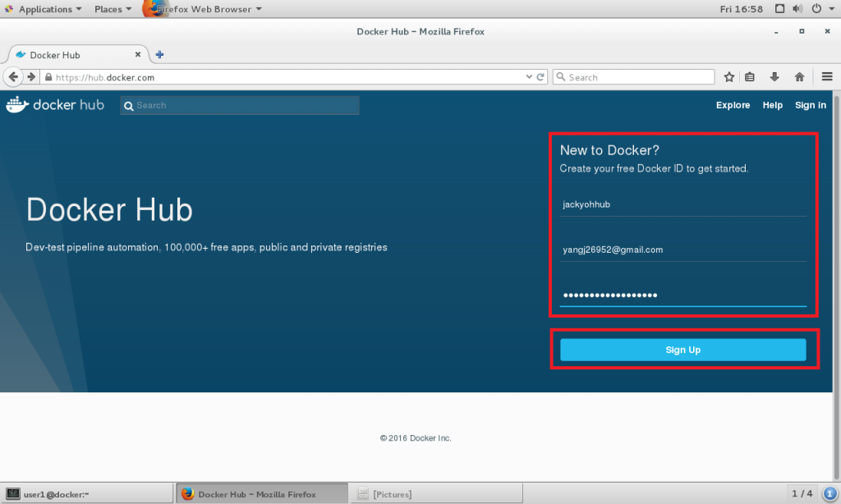Open Places menu

pyautogui.click(x=113, y=9)
